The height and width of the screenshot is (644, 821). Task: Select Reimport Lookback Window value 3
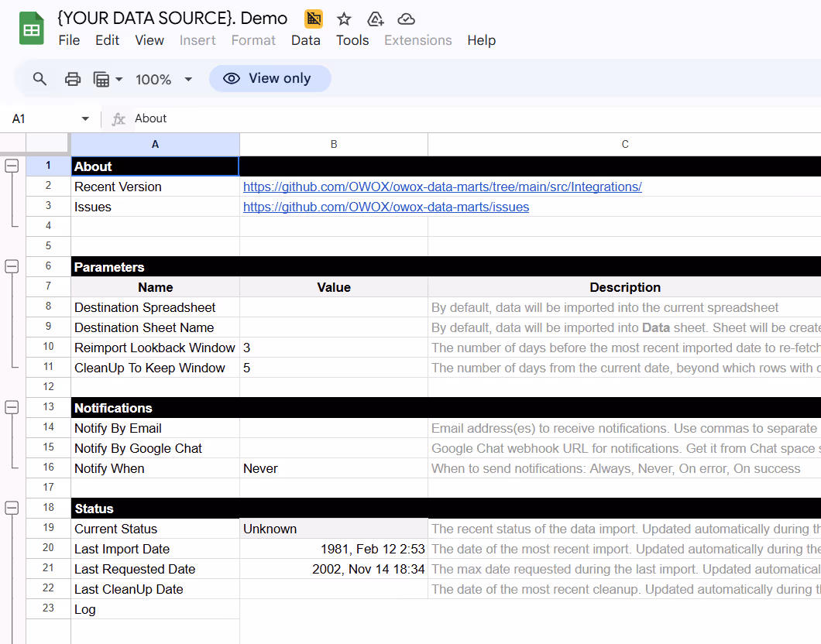pos(334,348)
